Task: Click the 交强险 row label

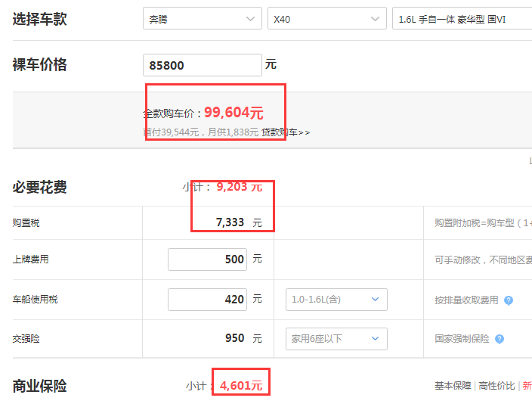Action: 26,339
